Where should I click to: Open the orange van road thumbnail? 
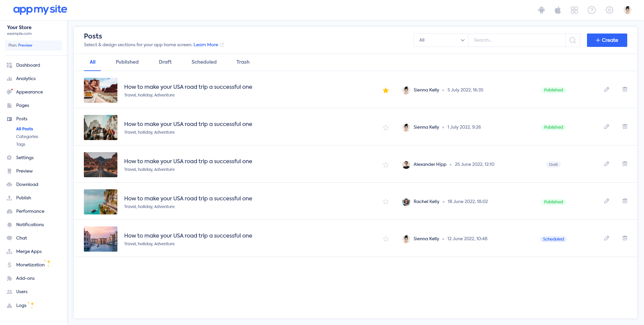[101, 90]
